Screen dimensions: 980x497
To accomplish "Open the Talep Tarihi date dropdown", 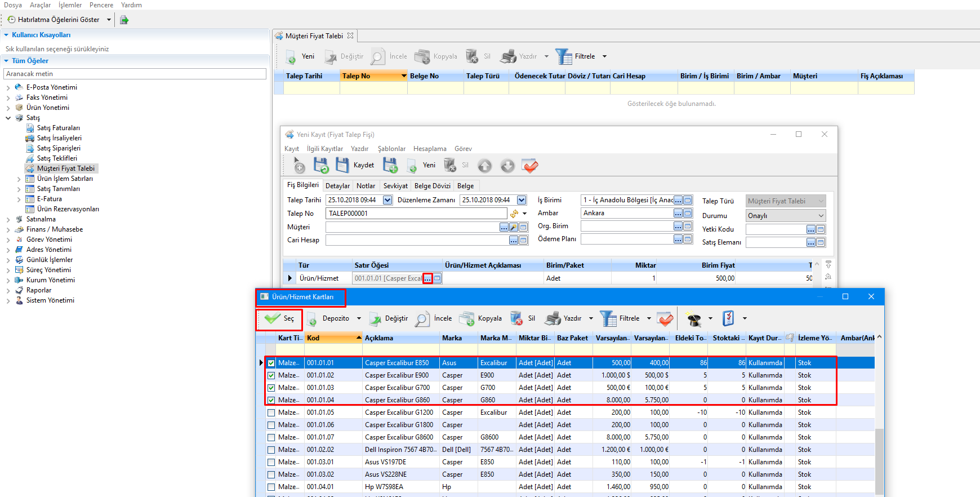I will pos(387,200).
